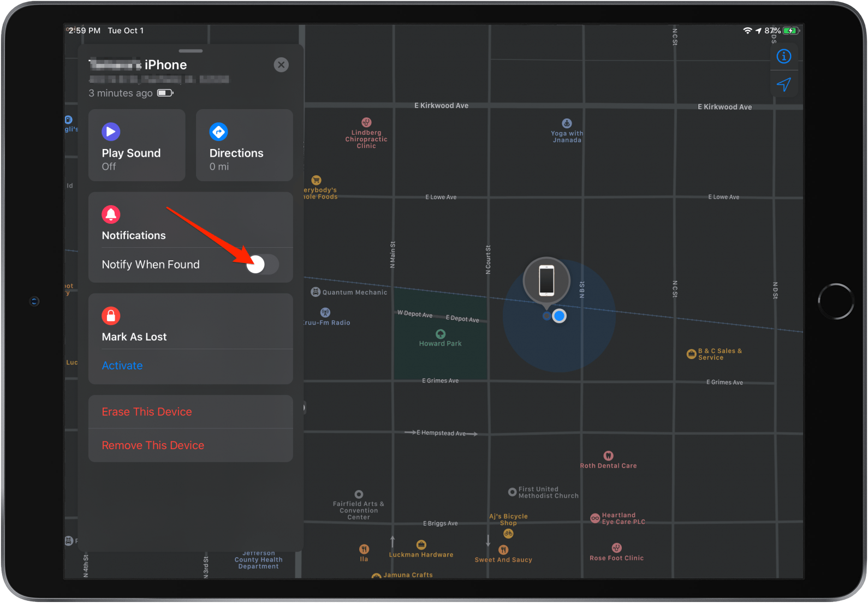Close the iPhone device panel
868x603 pixels.
(281, 65)
